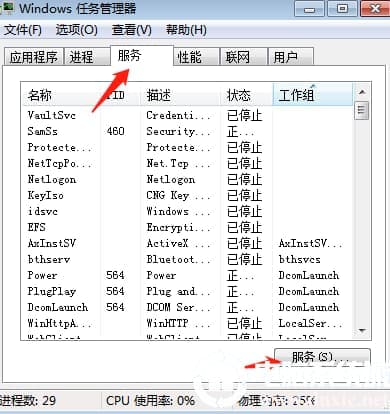Open the 查看(V) menu
The height and width of the screenshot is (414, 390).
(131, 30)
